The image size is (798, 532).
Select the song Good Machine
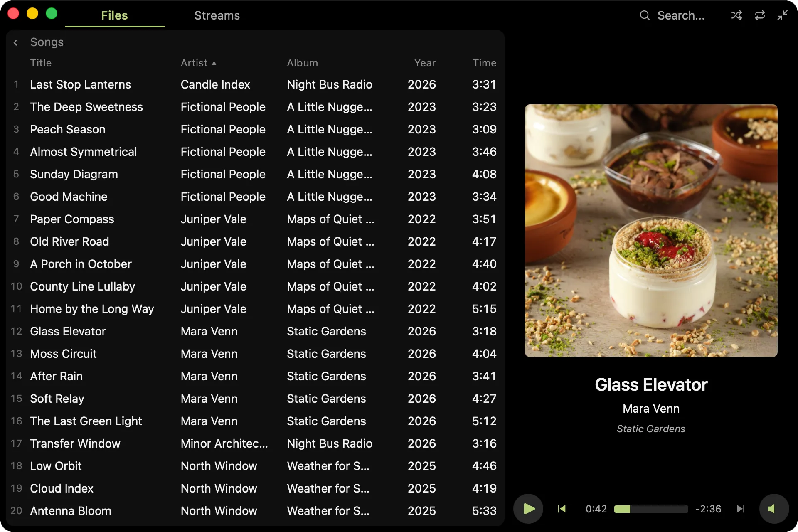click(255, 197)
